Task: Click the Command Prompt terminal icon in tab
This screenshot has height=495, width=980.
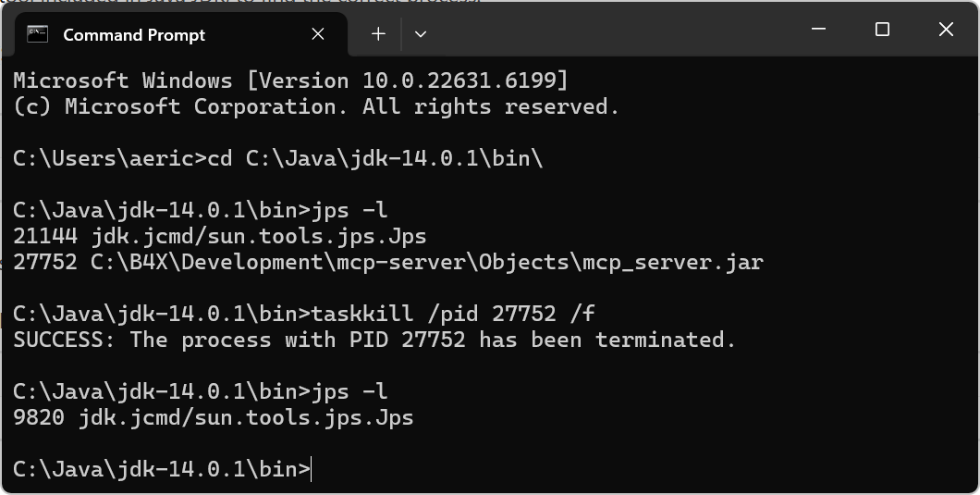Action: tap(37, 35)
